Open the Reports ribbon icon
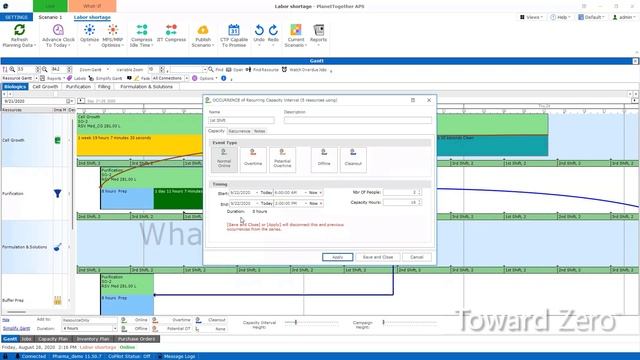The image size is (640, 360). [x=318, y=30]
